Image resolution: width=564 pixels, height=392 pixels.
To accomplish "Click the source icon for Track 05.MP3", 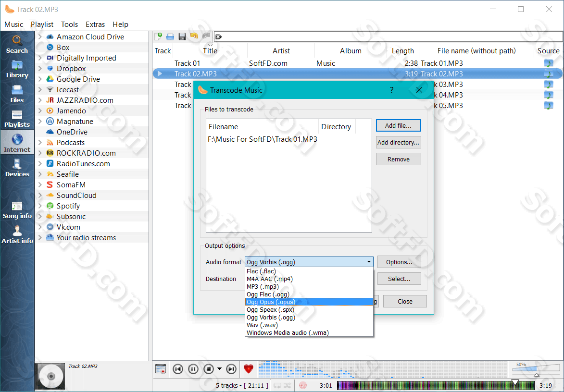I will (548, 106).
